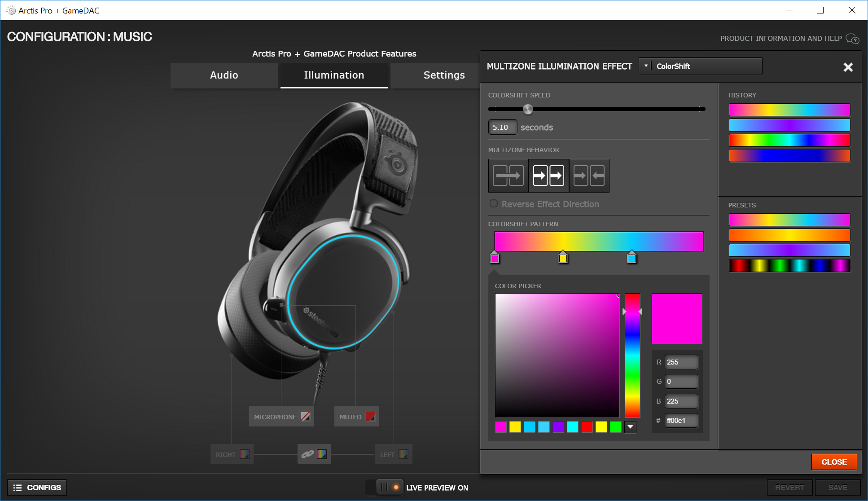Toggle the Reverse Effect Direction checkbox
The height and width of the screenshot is (501, 868).
[x=494, y=204]
